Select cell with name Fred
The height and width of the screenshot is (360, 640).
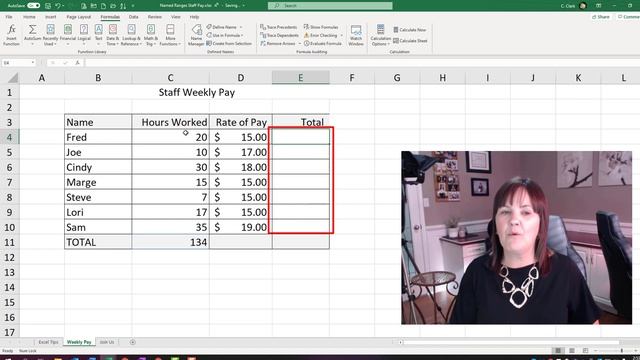coord(98,137)
